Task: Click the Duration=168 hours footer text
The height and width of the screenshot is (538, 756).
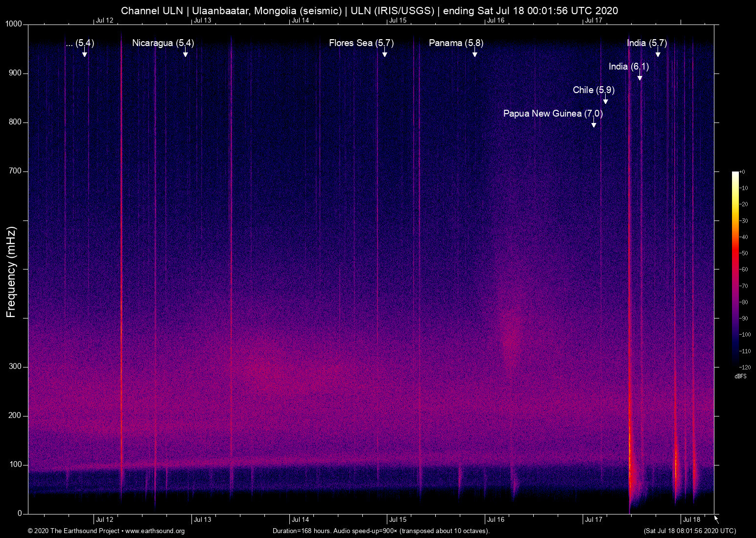Action: (x=380, y=531)
